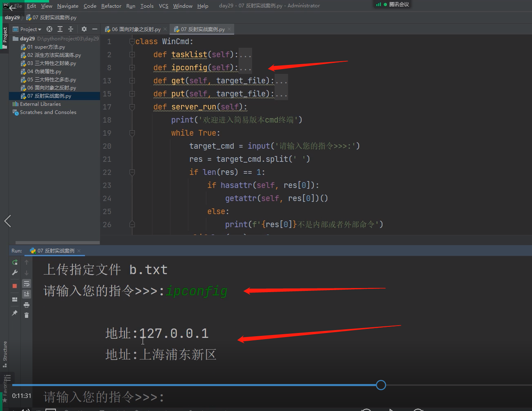Expand the folded ipconfig method

(x=132, y=68)
